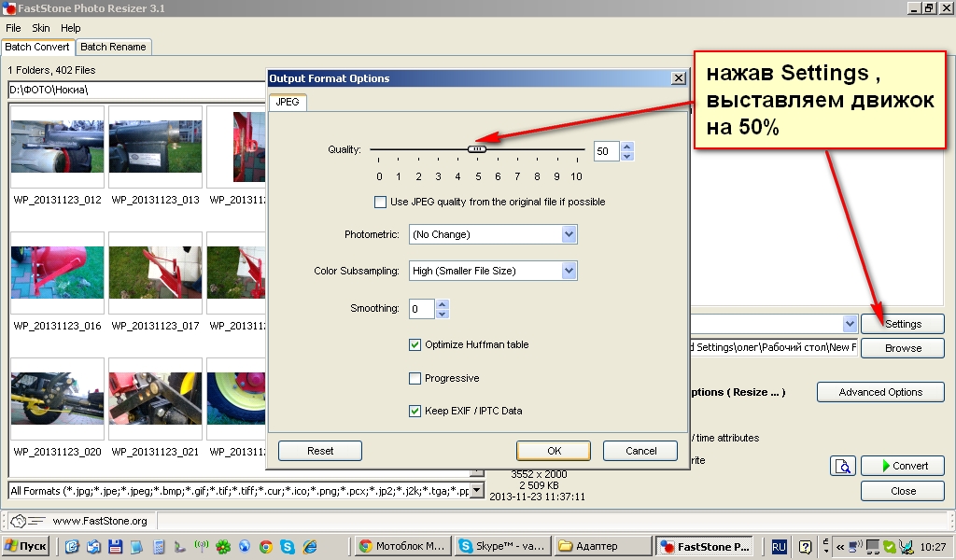The image size is (956, 560).
Task: Open Advanced Options
Action: pyautogui.click(x=880, y=392)
